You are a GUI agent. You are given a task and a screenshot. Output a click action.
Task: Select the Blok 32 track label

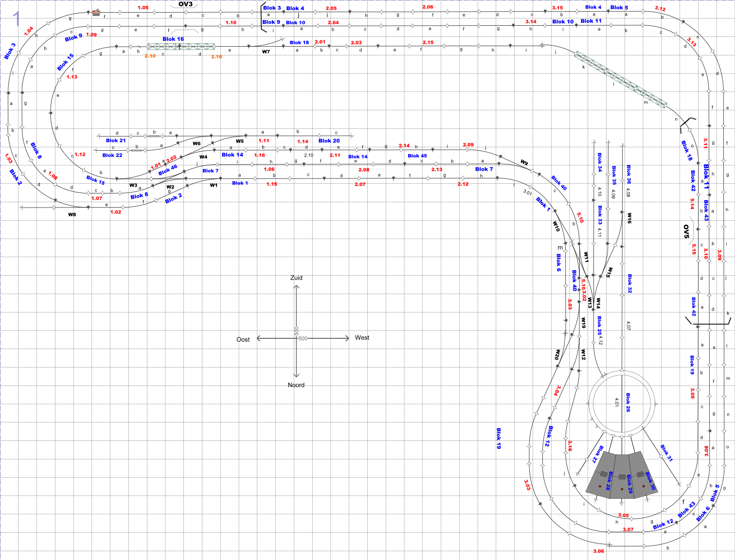point(629,283)
